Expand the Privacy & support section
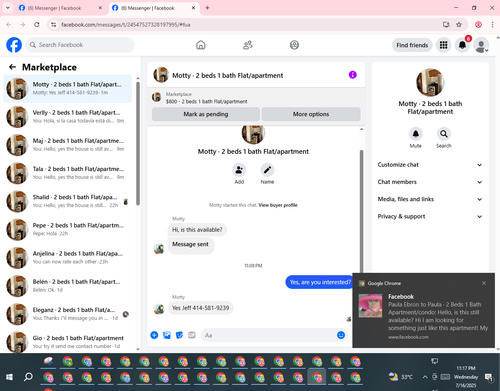Image resolution: width=500 pixels, height=391 pixels. [x=430, y=217]
